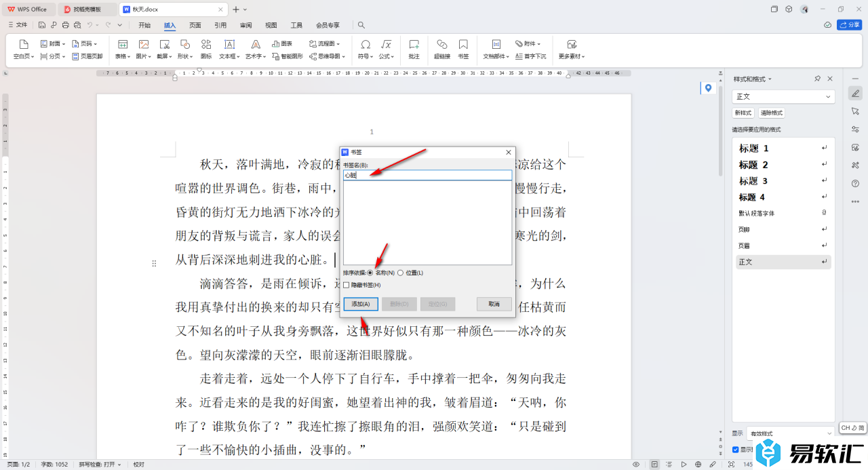Open the File menu
The height and width of the screenshot is (470, 868).
coord(18,25)
